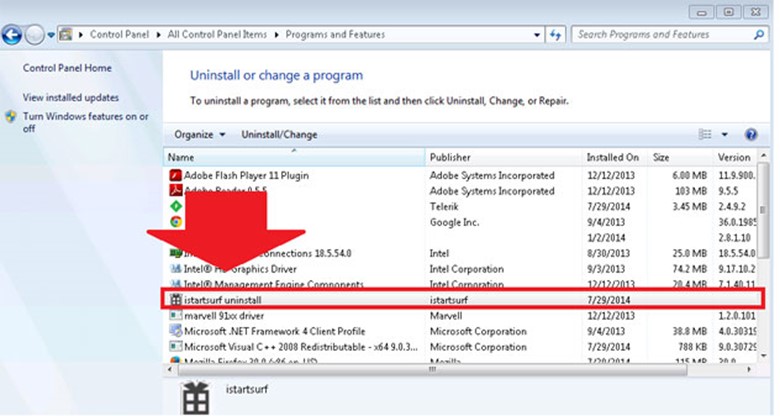The height and width of the screenshot is (416, 780).
Task: Open recent pages dropdown beside navigation arrows
Action: (50, 35)
